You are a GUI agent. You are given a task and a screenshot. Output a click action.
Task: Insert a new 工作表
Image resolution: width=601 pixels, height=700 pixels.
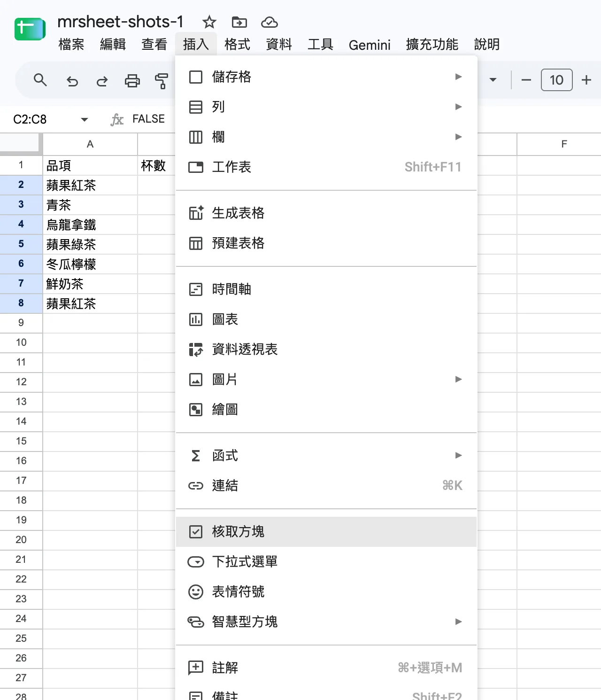326,167
